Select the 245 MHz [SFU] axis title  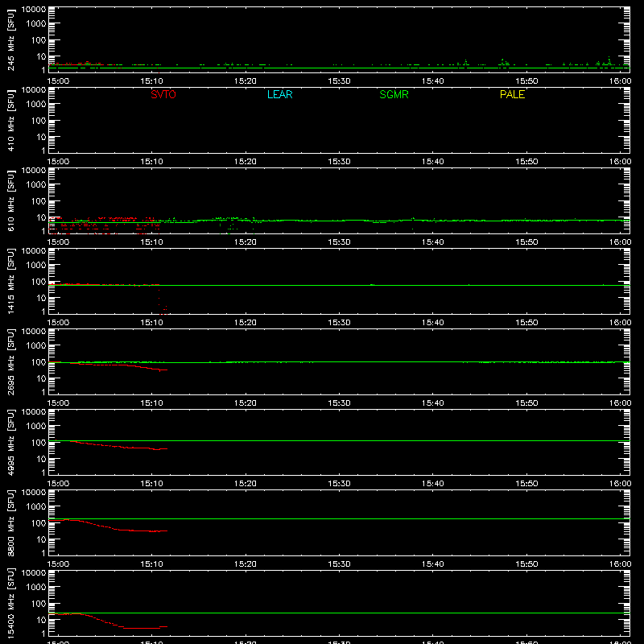(x=10, y=39)
